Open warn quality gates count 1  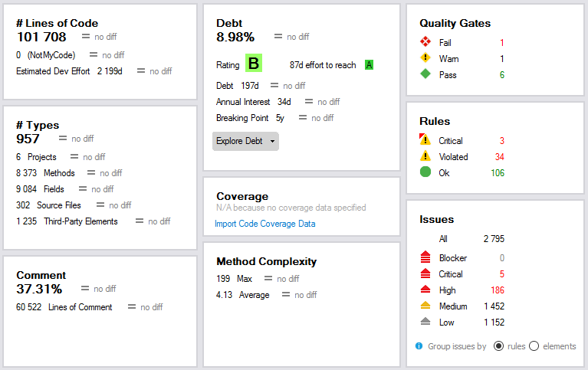(501, 59)
